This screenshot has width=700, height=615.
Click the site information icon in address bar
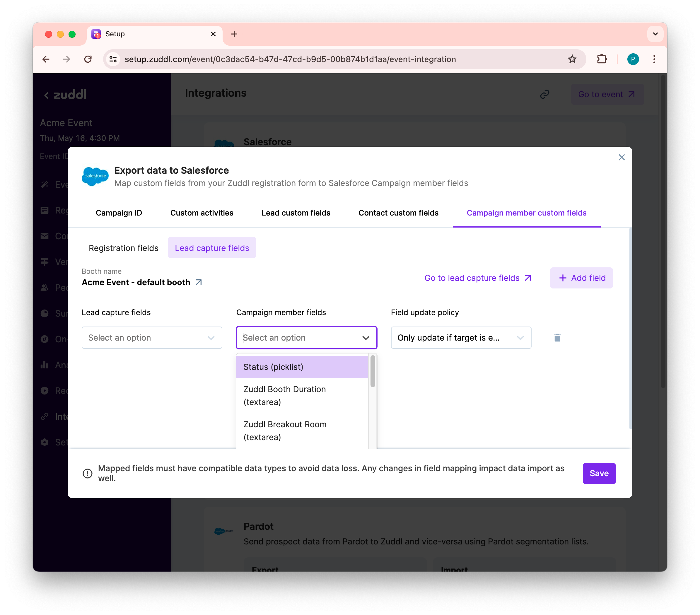(113, 59)
